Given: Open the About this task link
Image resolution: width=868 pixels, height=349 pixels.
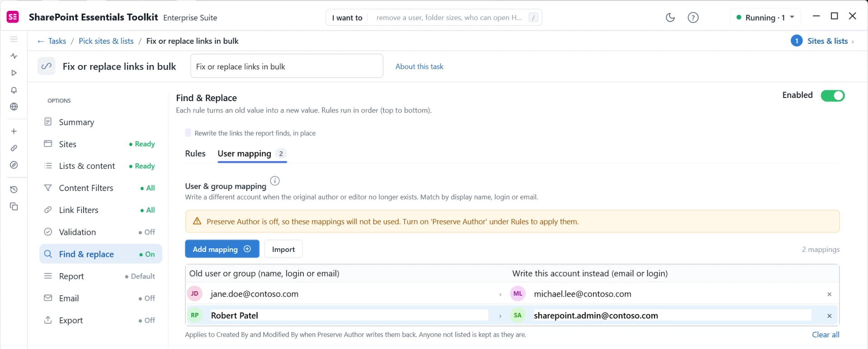Looking at the screenshot, I should point(420,66).
